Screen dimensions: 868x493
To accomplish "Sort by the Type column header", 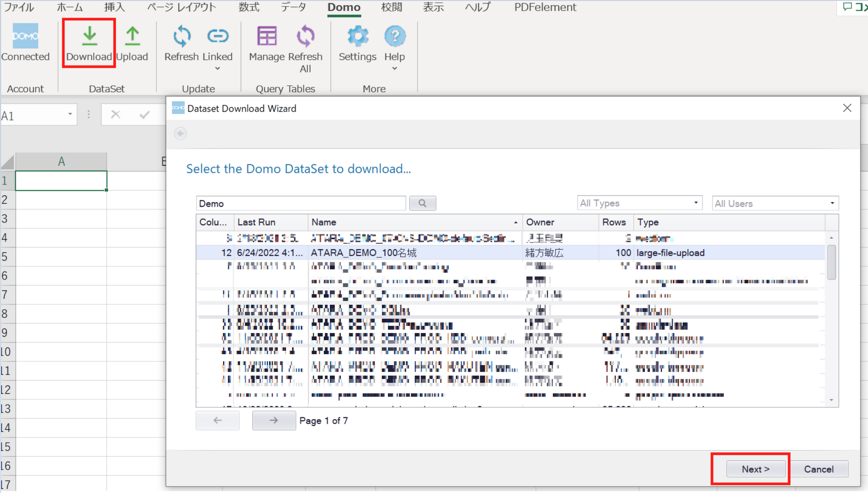I will point(729,222).
